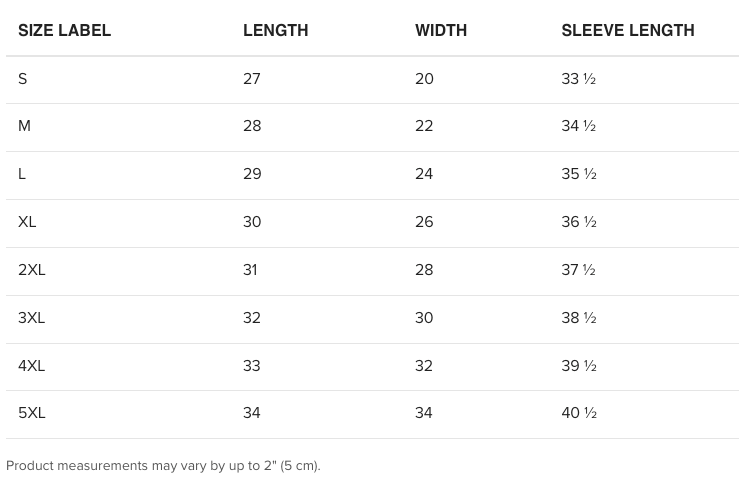Click the width value 22 for M
The height and width of the screenshot is (491, 739).
click(x=424, y=126)
